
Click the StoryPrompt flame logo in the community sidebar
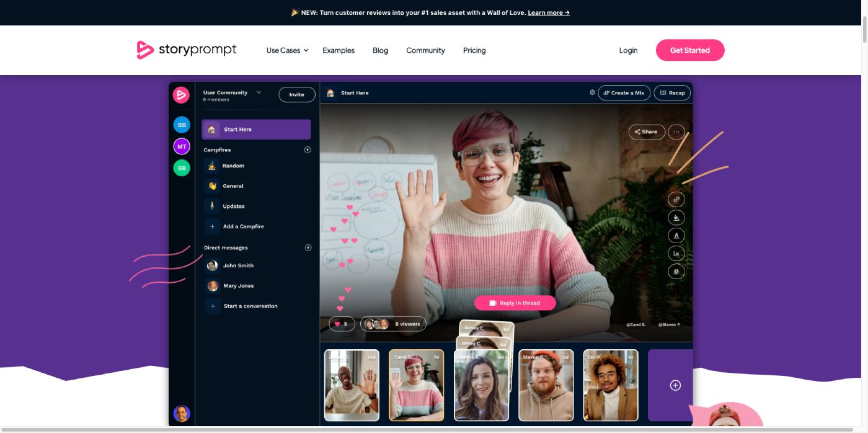point(181,94)
